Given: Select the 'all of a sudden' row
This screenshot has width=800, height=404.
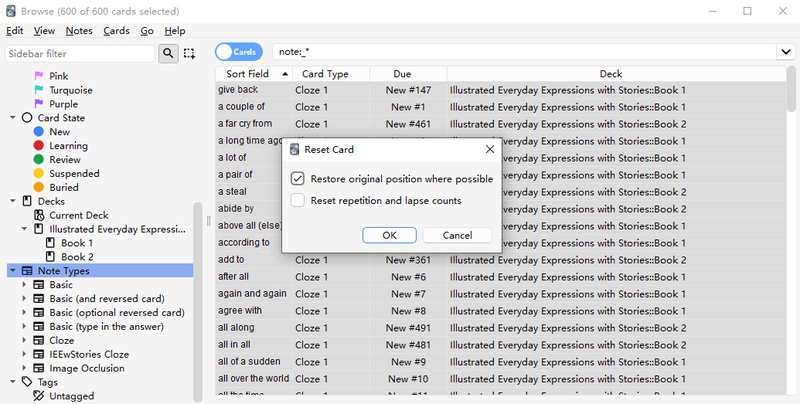Looking at the screenshot, I should (x=501, y=362).
